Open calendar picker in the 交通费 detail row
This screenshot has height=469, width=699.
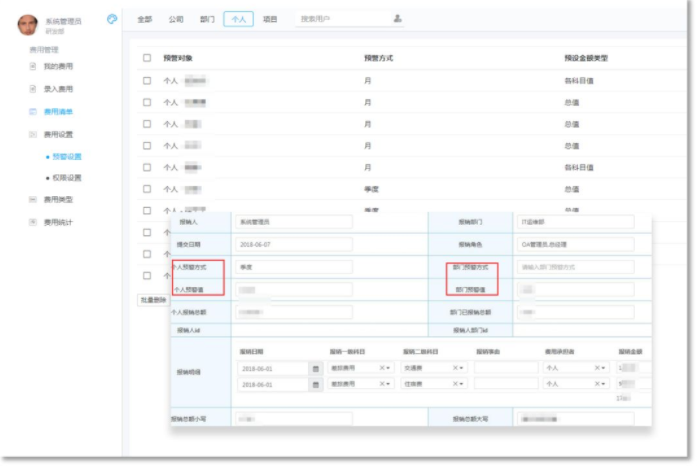316,369
